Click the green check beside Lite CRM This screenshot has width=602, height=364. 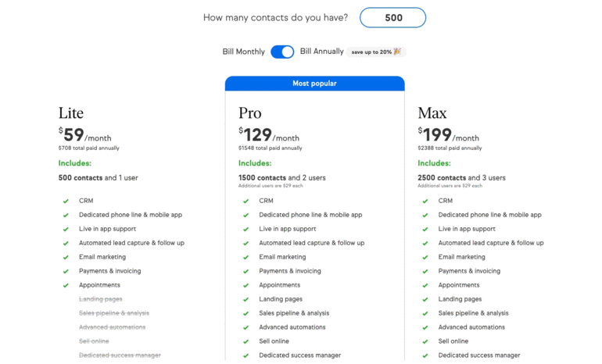point(66,201)
